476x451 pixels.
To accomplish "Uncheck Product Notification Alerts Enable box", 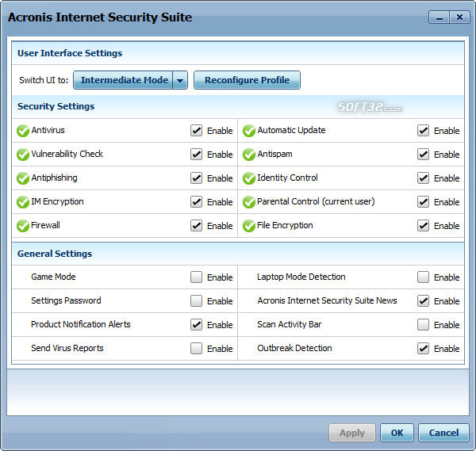I will tap(197, 324).
